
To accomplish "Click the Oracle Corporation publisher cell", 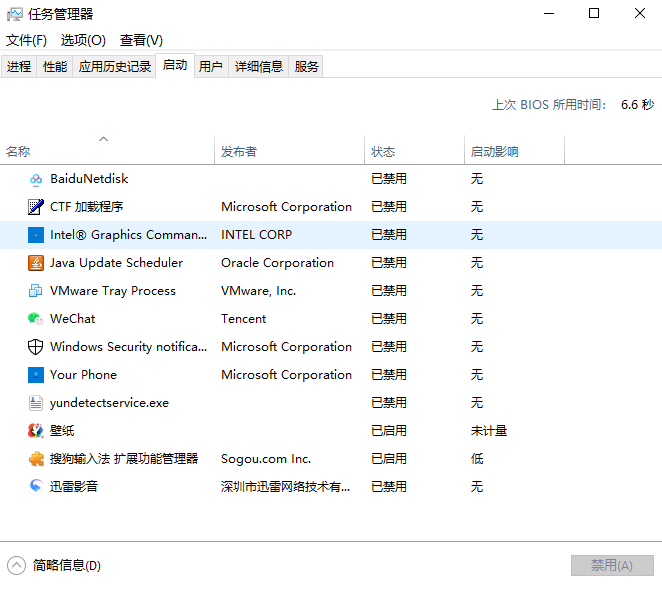I will point(277,263).
